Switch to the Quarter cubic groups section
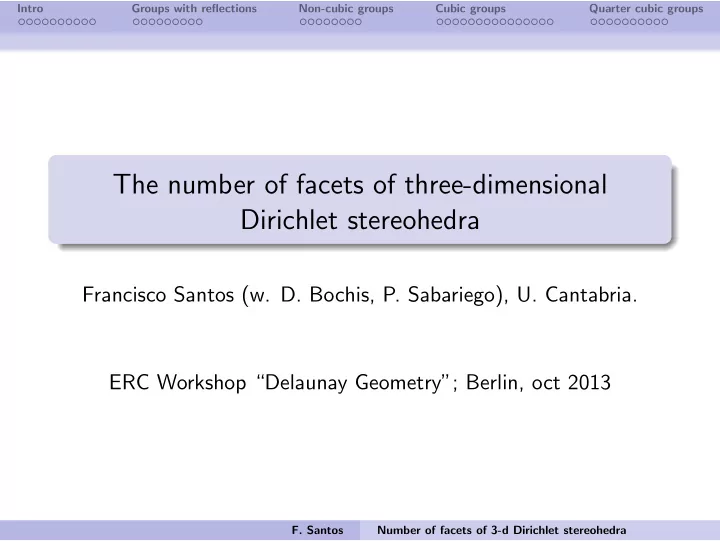720x541 pixels. click(646, 9)
